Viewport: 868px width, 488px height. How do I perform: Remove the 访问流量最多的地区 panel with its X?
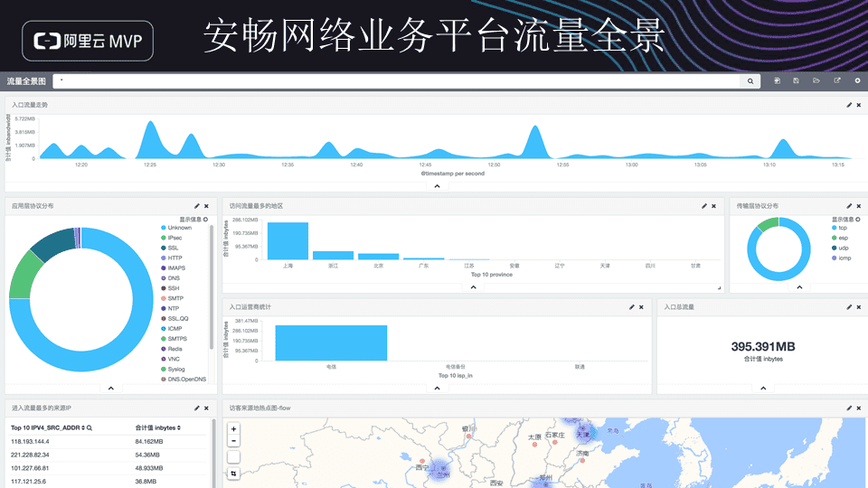pos(713,206)
